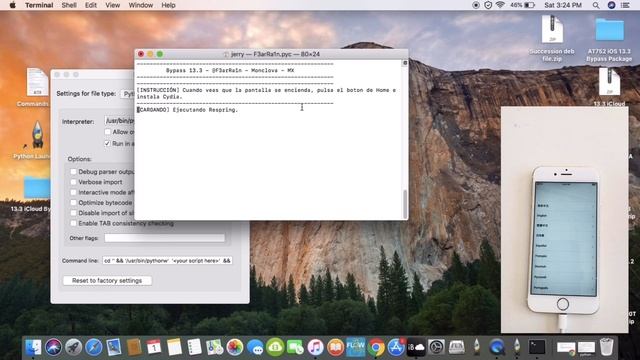Toggle Debug parser output checkbox
The height and width of the screenshot is (360, 640).
click(x=73, y=172)
